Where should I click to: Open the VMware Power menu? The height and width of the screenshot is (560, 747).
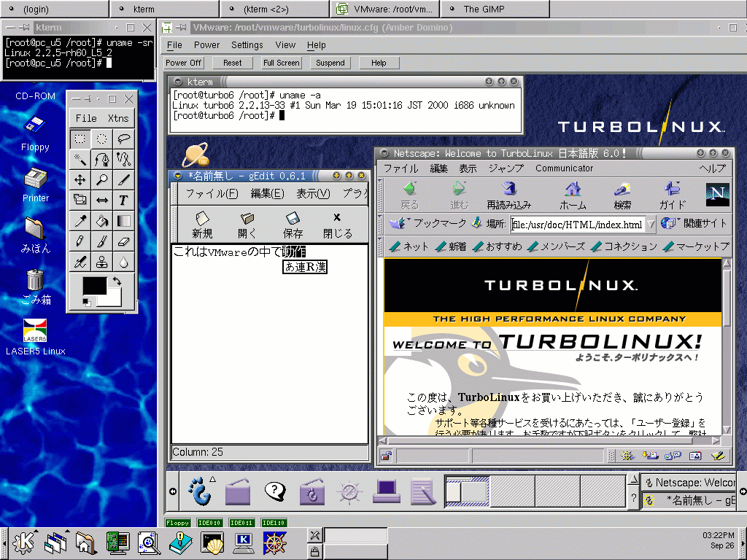pyautogui.click(x=206, y=45)
